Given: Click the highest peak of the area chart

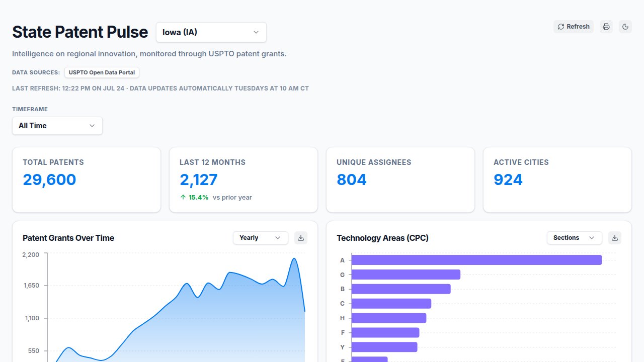Looking at the screenshot, I should click(294, 258).
